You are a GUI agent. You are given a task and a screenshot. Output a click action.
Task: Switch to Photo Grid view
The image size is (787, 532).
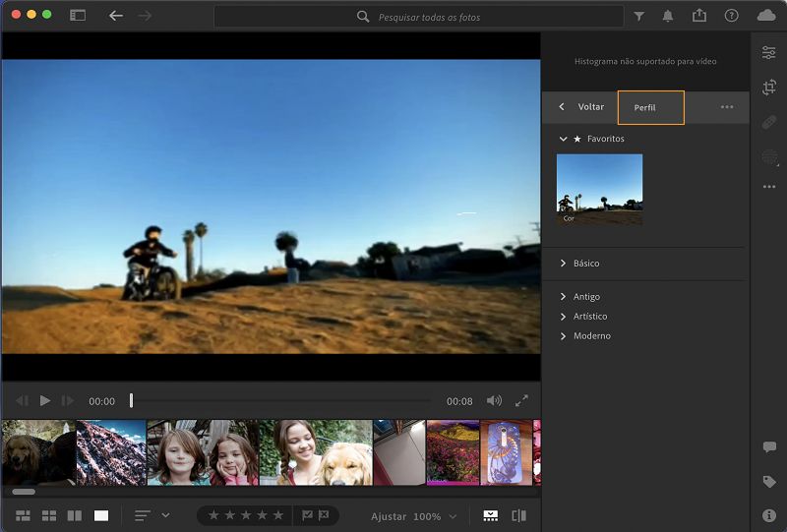pyautogui.click(x=23, y=515)
